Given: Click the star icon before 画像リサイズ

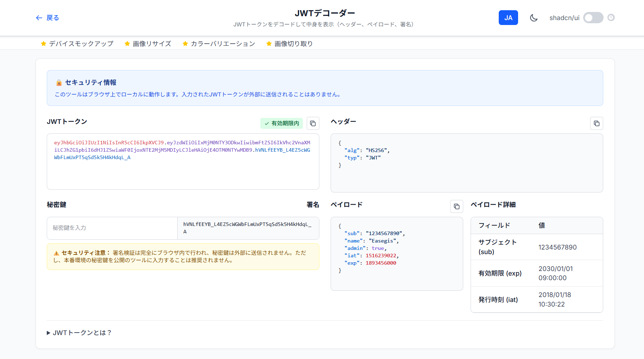Looking at the screenshot, I should coord(127,44).
